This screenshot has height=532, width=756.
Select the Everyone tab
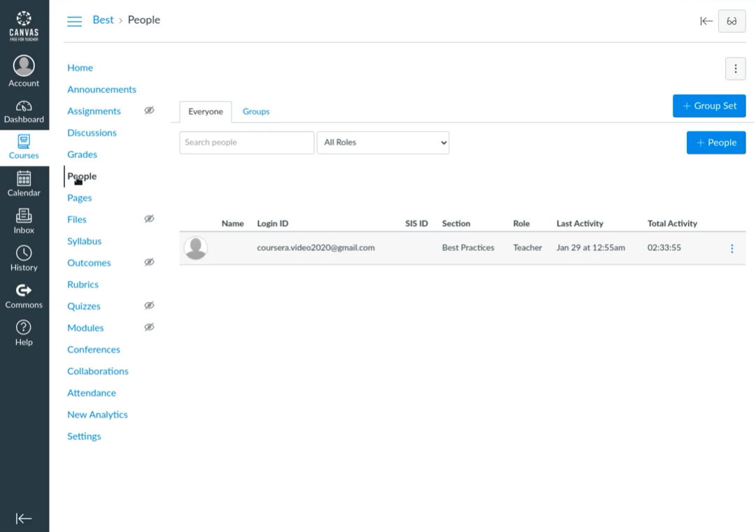[x=206, y=112]
